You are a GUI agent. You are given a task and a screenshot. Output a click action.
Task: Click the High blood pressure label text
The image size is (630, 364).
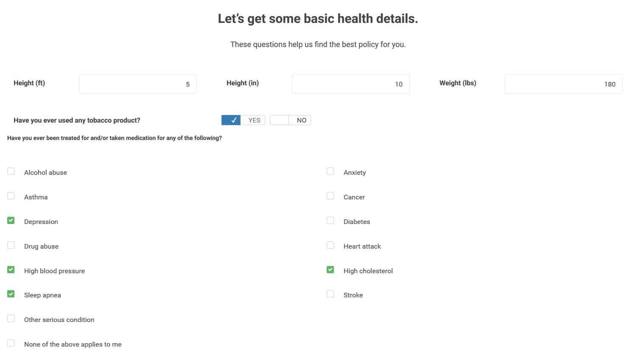[x=54, y=271]
